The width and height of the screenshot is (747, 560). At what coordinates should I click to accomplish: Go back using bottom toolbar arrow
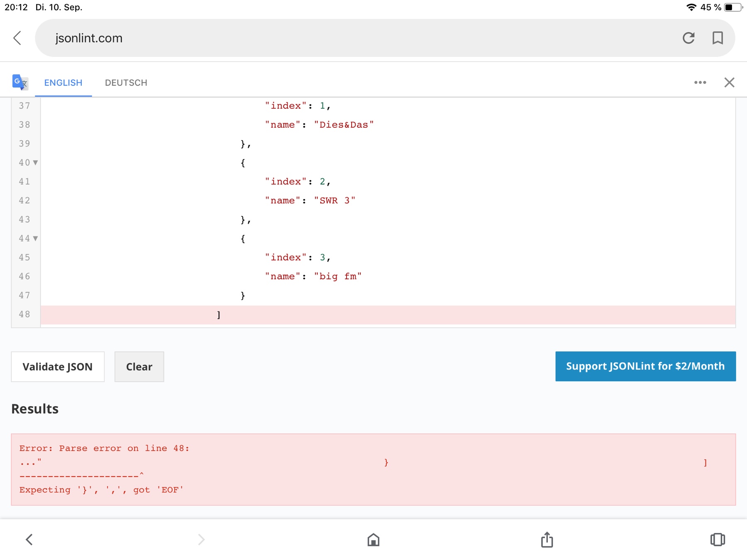tap(29, 539)
